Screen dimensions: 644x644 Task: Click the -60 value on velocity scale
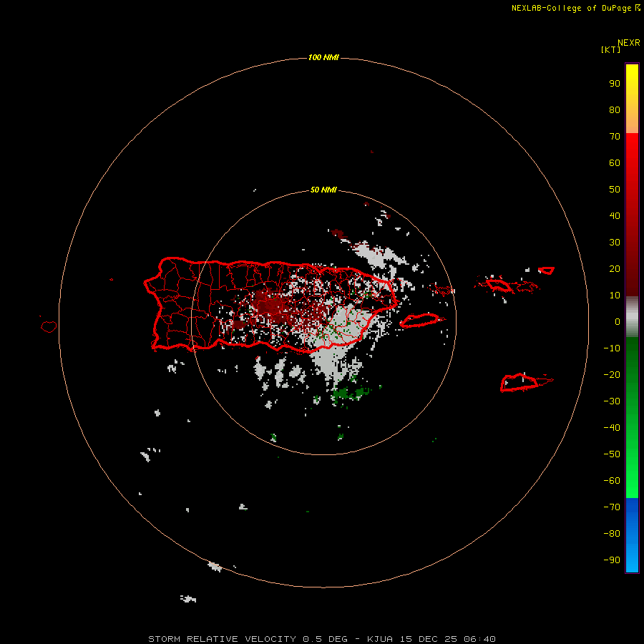pyautogui.click(x=612, y=481)
